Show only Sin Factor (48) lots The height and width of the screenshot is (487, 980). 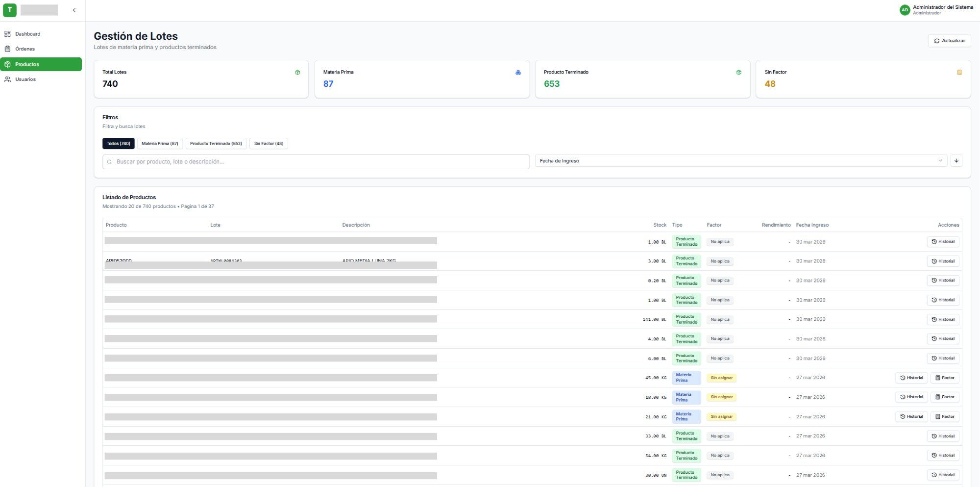coord(269,144)
